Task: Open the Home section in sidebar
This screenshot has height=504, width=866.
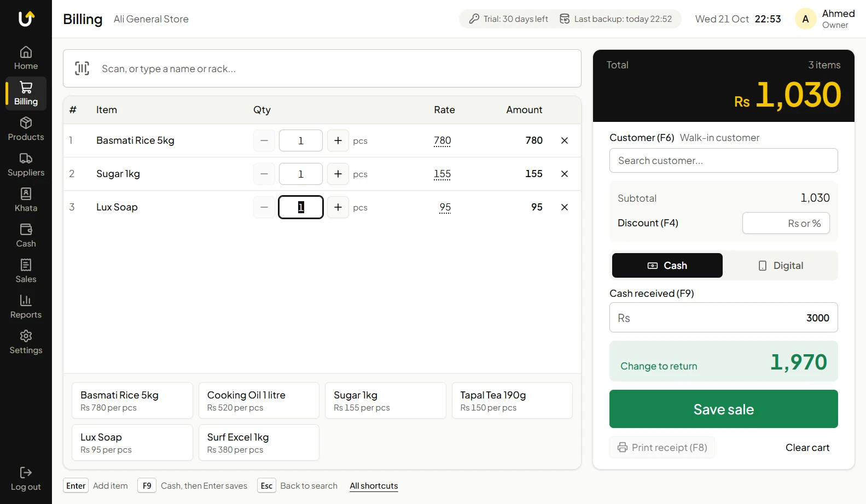Action: [26, 58]
